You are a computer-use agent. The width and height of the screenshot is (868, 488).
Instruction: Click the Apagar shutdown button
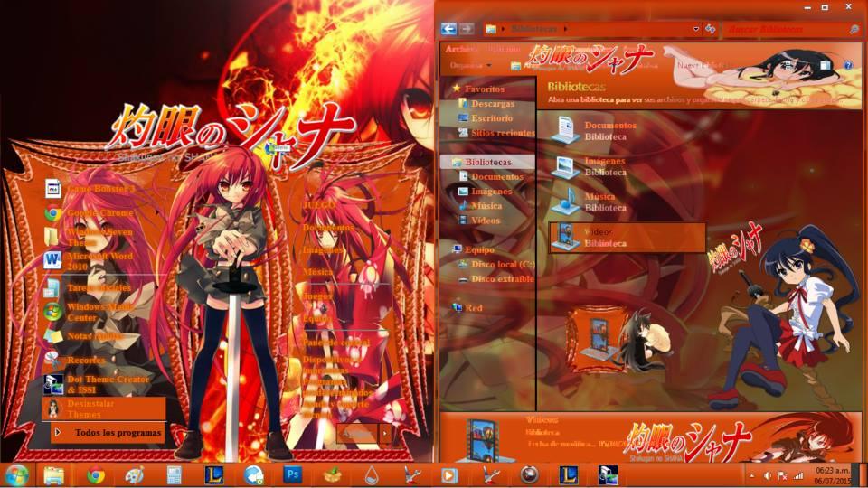tap(356, 433)
